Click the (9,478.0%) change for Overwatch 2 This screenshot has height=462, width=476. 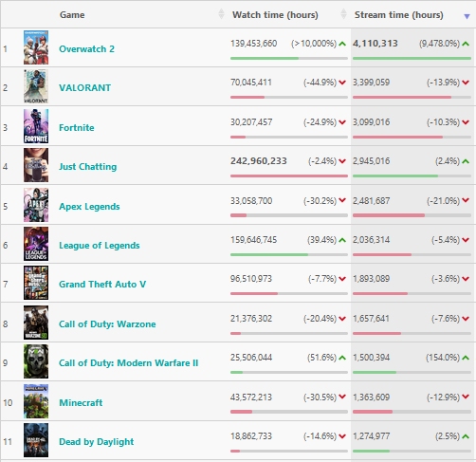point(440,44)
